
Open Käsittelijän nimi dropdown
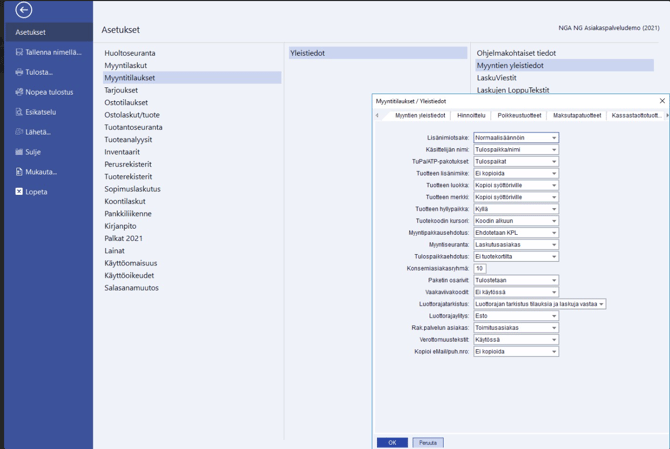pyautogui.click(x=516, y=150)
